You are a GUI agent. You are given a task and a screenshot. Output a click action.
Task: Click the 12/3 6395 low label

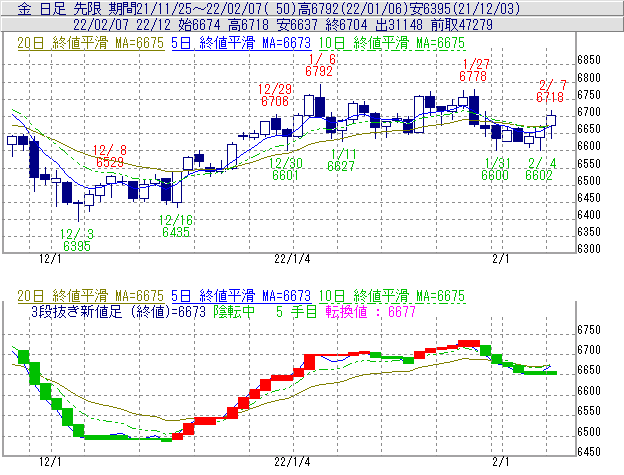point(76,240)
